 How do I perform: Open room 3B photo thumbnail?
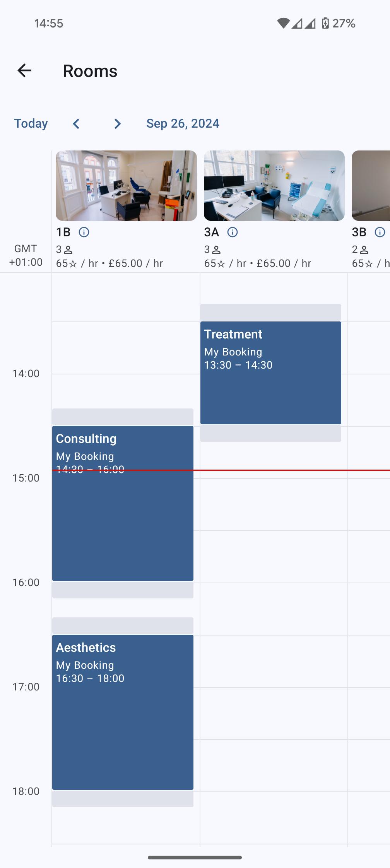[371, 186]
